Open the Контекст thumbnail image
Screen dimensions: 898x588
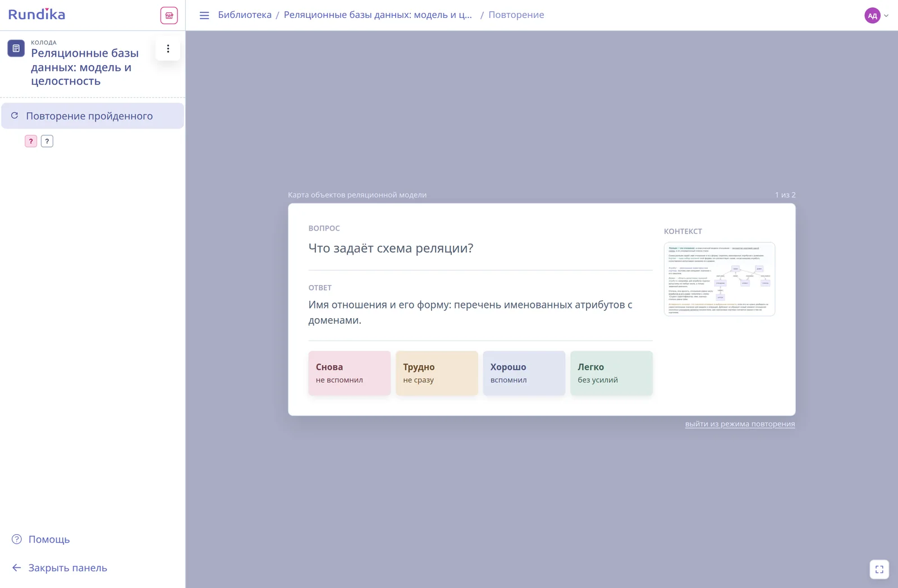pos(720,279)
